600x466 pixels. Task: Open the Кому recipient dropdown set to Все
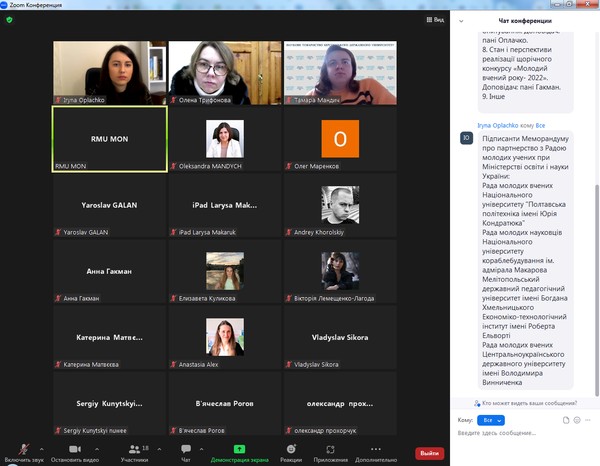click(488, 420)
